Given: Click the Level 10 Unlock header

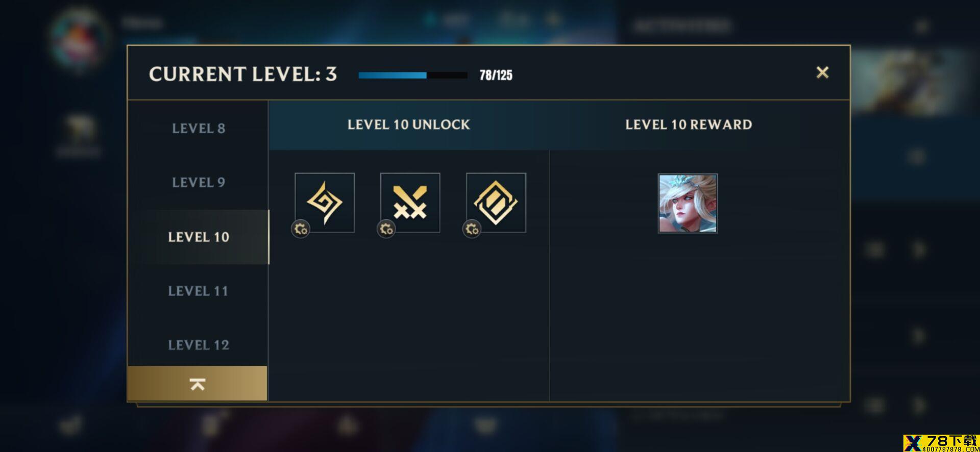Looking at the screenshot, I should pyautogui.click(x=408, y=124).
